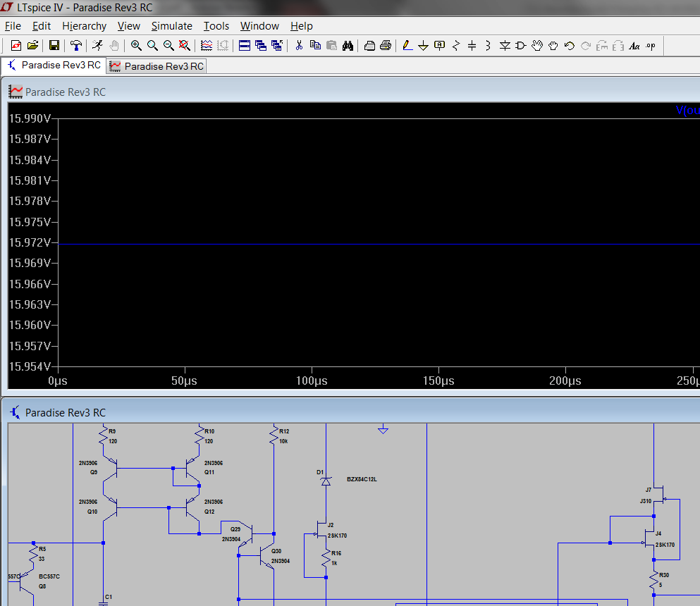
Task: Click the blue V(out) trace line
Action: tap(379, 244)
